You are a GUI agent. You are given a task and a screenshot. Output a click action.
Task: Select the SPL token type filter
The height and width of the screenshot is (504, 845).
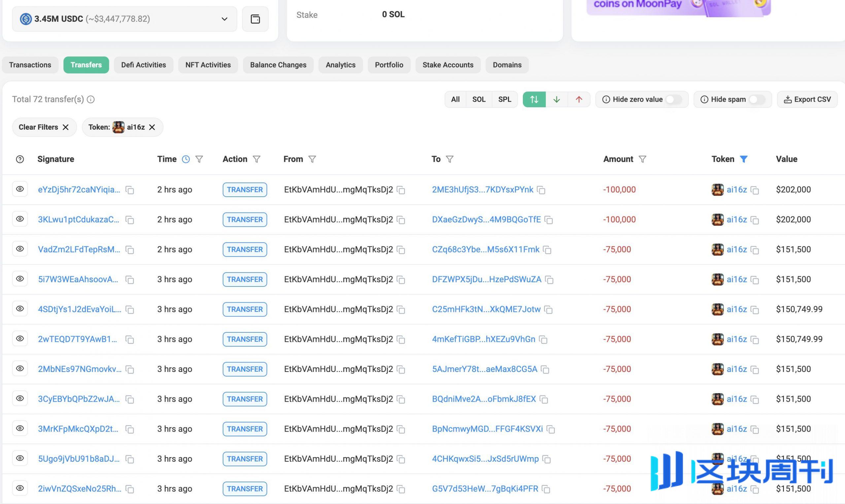click(x=504, y=99)
